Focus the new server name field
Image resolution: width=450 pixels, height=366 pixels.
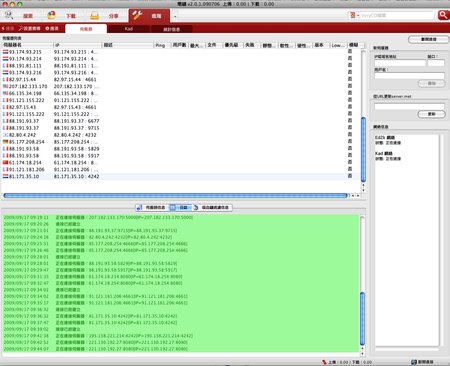(409, 76)
